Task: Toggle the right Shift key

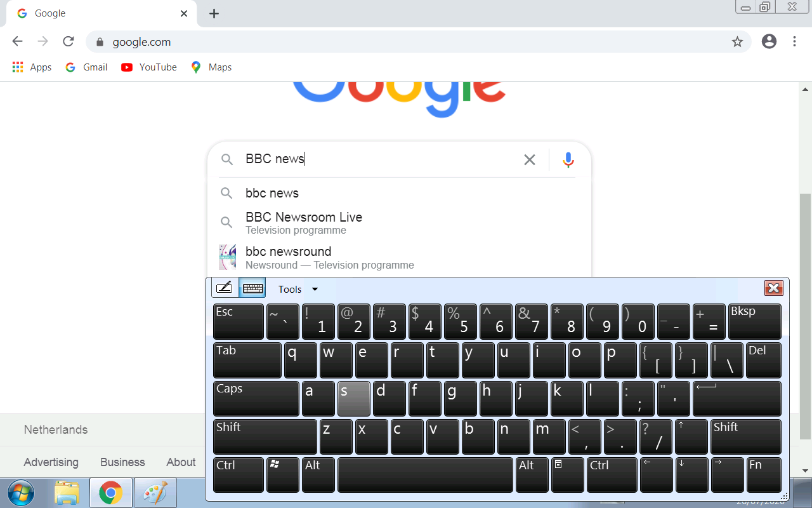Action: point(746,437)
